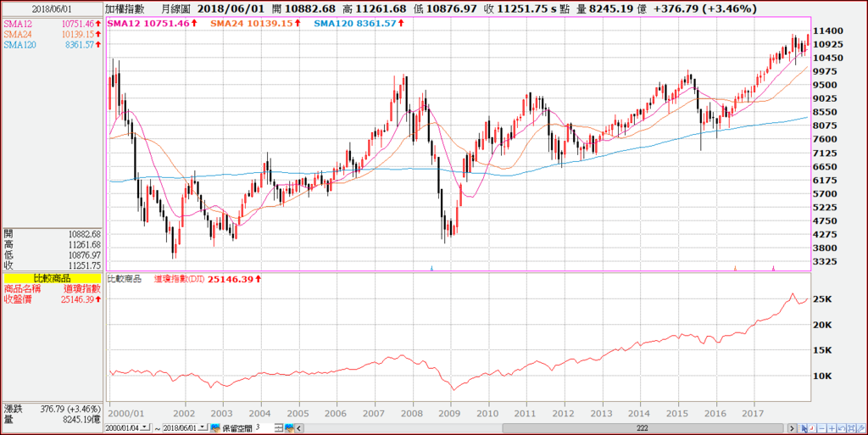Click hand icon beside the scroll-left arrow
The width and height of the screenshot is (868, 435).
tap(289, 428)
